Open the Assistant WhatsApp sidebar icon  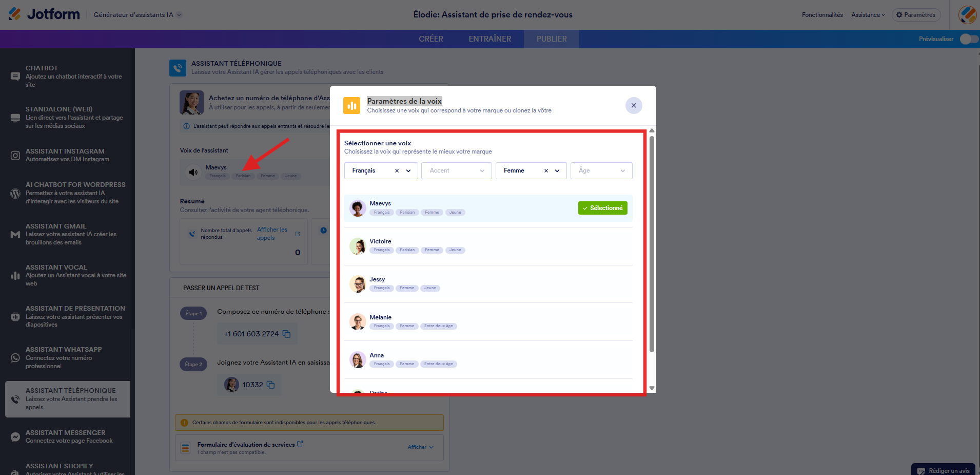point(15,358)
